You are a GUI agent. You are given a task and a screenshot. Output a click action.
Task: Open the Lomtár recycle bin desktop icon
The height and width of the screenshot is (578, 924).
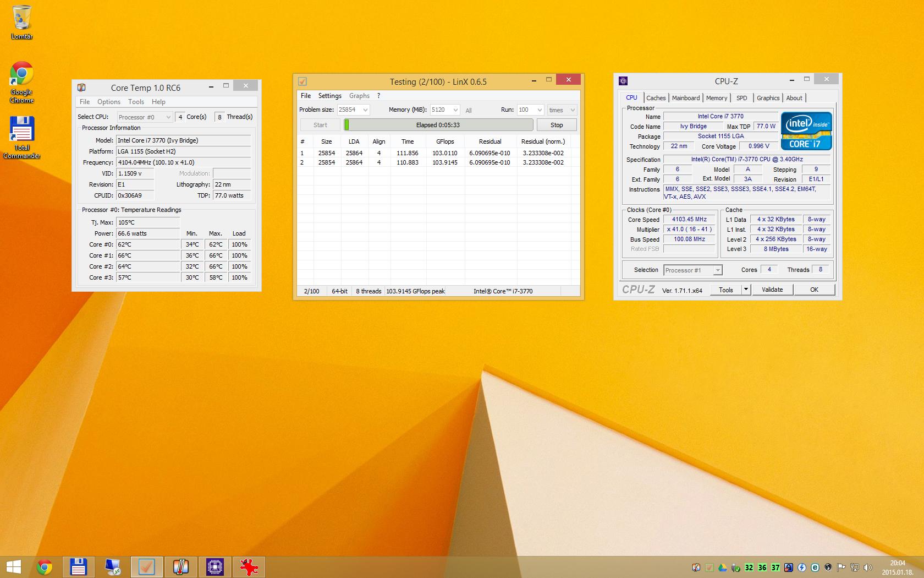click(x=21, y=22)
